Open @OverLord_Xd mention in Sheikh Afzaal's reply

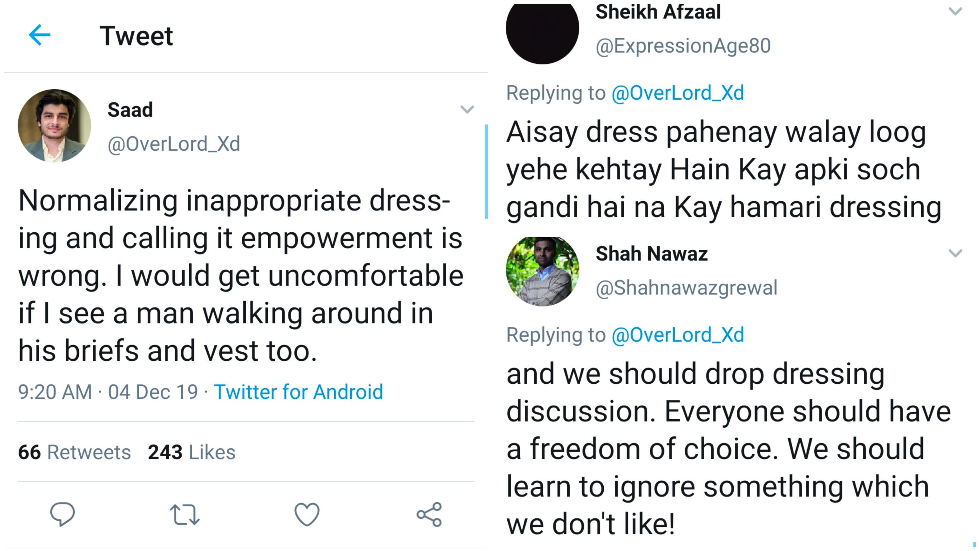click(678, 93)
